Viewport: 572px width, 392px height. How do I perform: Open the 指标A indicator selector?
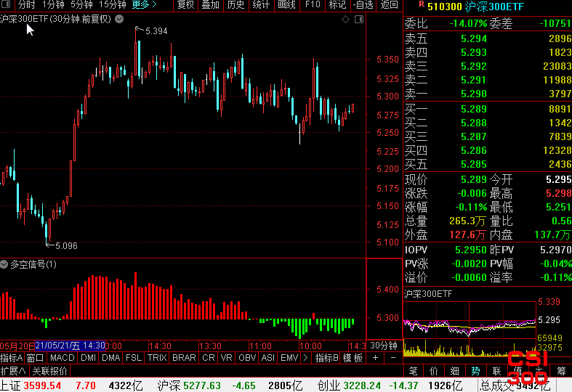tap(12, 358)
